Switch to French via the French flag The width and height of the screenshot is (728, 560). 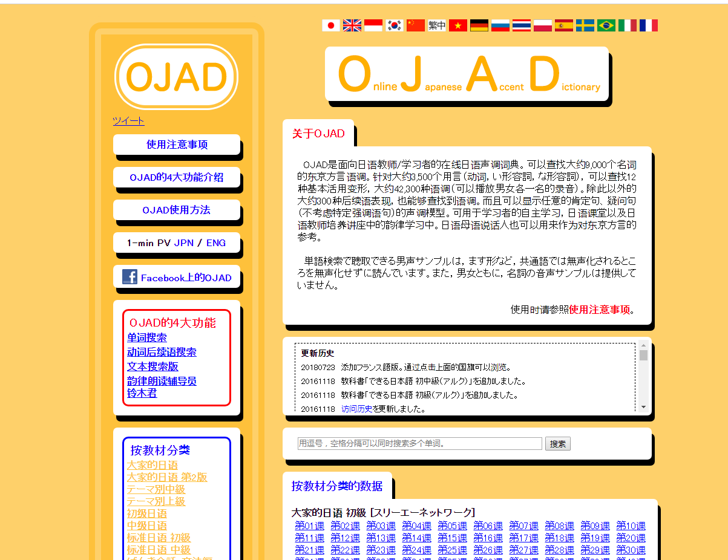click(x=649, y=25)
